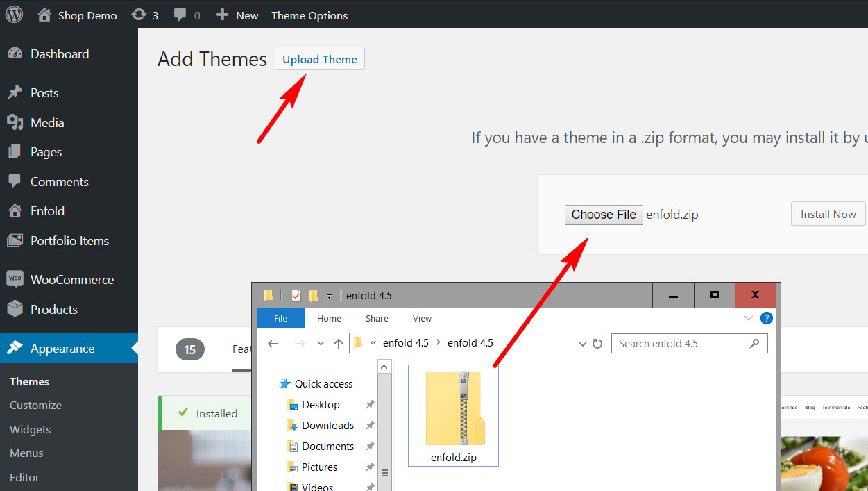Click the blue Explorer help icon

[767, 318]
